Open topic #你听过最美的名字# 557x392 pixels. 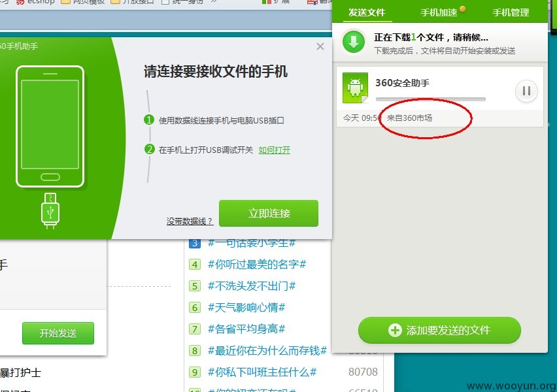[x=256, y=264]
